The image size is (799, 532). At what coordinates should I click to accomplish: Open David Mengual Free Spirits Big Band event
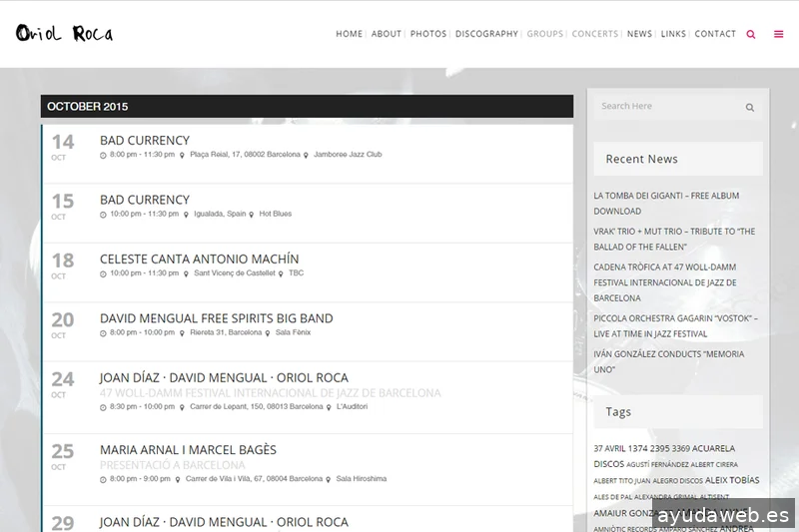coord(216,318)
